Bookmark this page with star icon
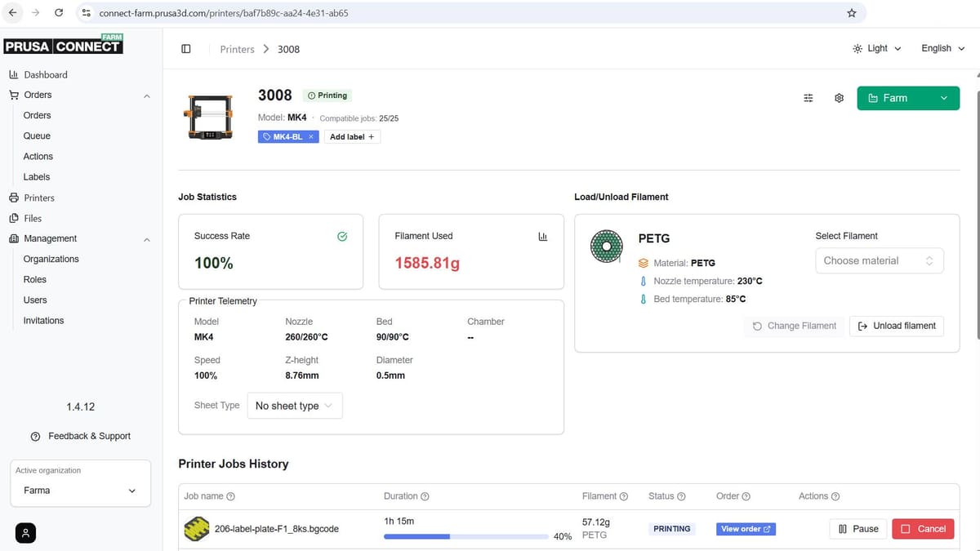Screen dimensions: 980x551 [x=852, y=13]
